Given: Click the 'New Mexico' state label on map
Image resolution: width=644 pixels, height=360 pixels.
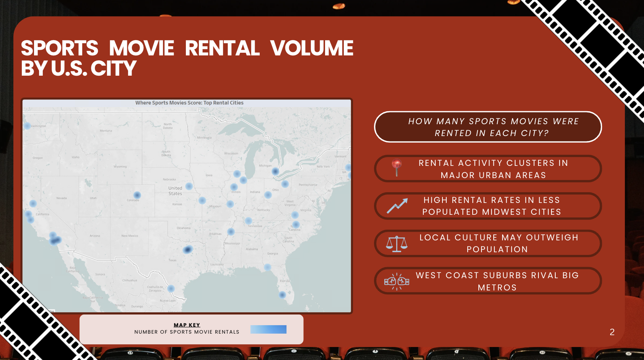Looking at the screenshot, I should (130, 236).
